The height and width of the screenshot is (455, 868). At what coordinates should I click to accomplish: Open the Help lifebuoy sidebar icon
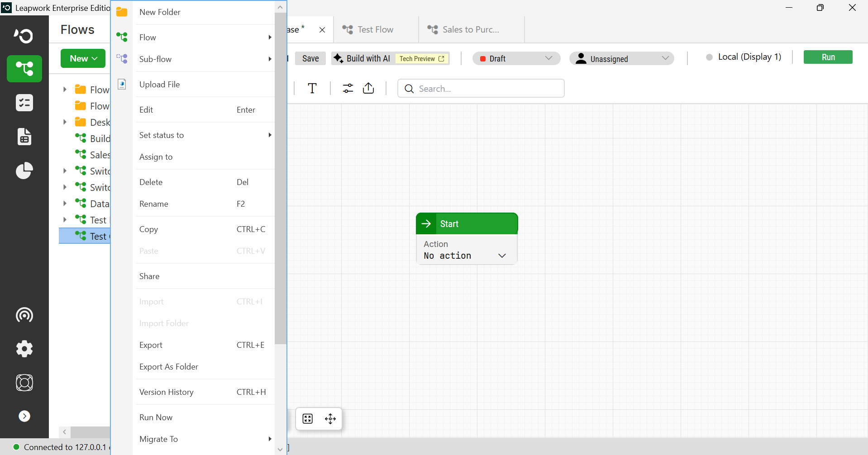(24, 383)
